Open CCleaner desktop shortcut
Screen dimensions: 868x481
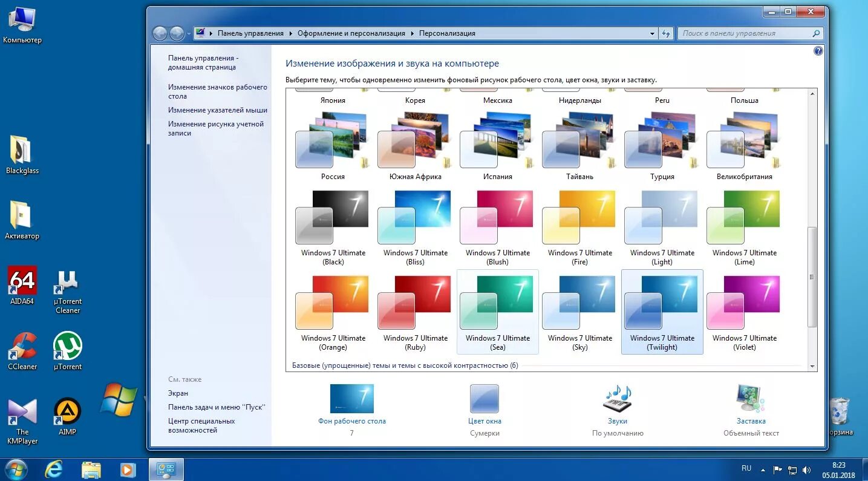tap(22, 351)
